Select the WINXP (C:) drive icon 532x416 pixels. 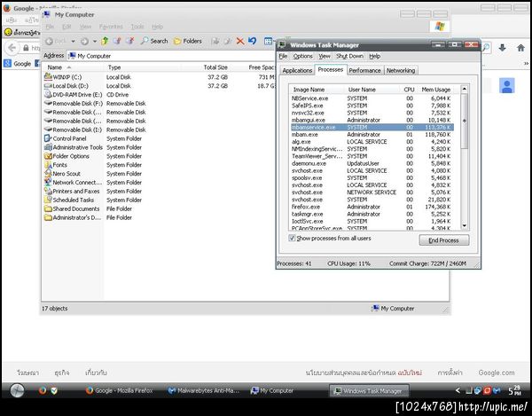point(48,76)
